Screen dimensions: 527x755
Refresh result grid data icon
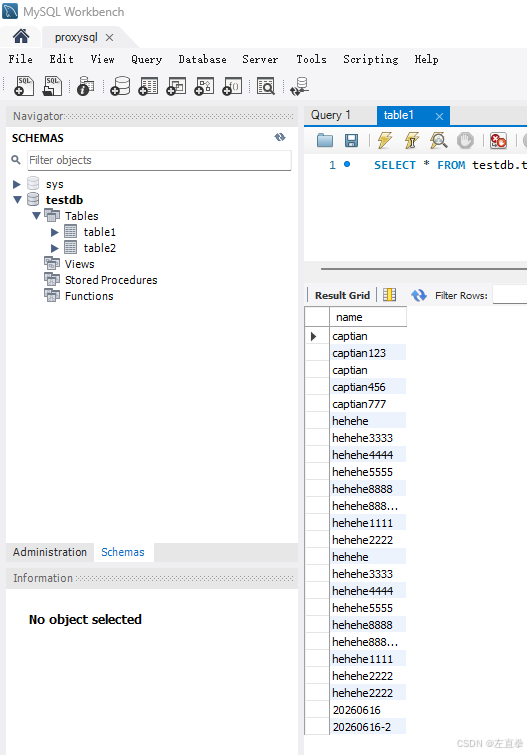[419, 295]
